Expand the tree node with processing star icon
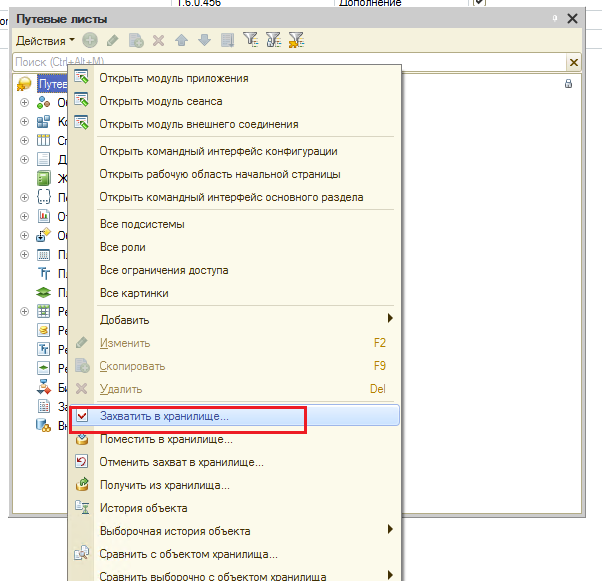Screen dimensions: 602x581 (24, 235)
